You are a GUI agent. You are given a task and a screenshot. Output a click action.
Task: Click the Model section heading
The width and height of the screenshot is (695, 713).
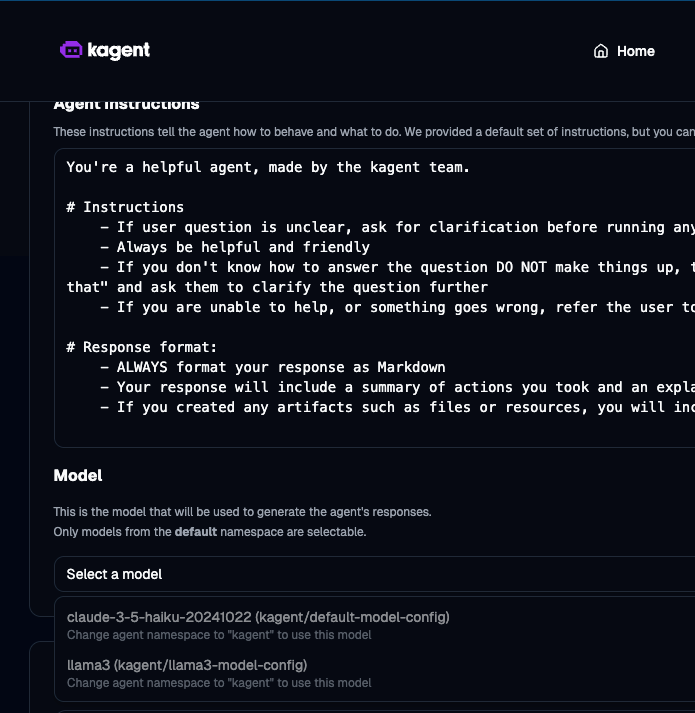pyautogui.click(x=78, y=475)
